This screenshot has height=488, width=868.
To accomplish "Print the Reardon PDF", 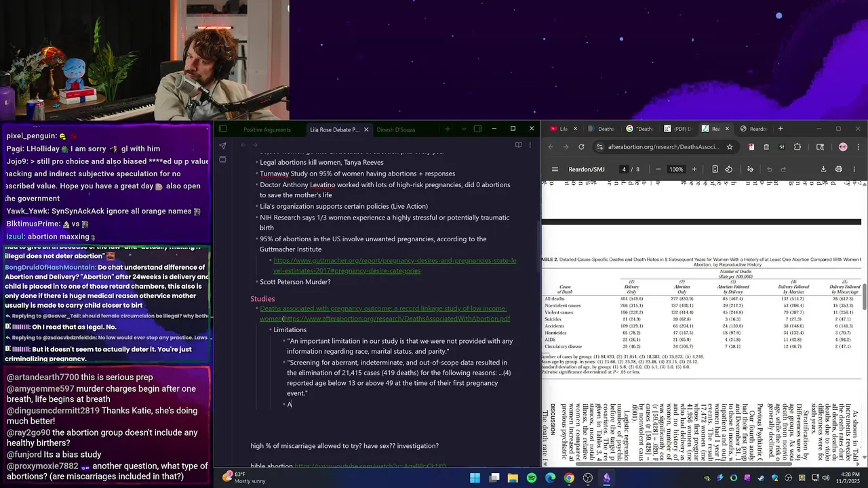I will coord(839,169).
